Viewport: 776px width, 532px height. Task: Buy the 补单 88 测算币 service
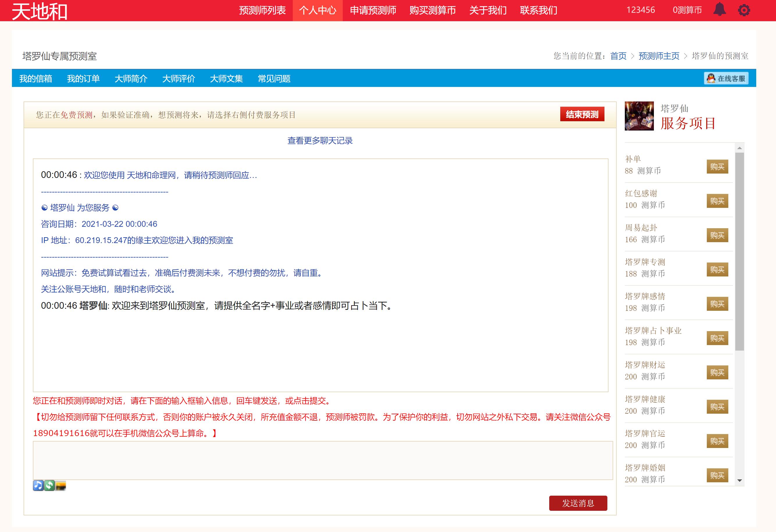pyautogui.click(x=717, y=167)
